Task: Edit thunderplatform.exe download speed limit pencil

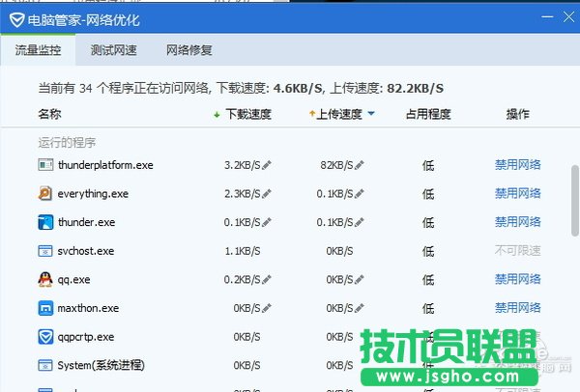Action: 267,165
